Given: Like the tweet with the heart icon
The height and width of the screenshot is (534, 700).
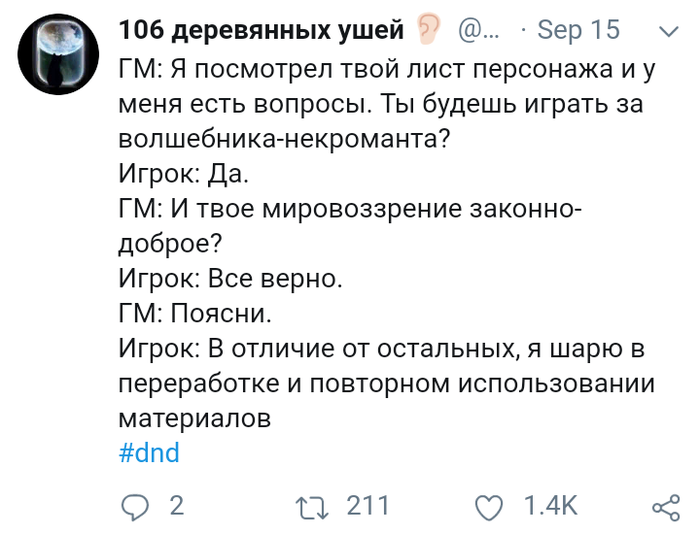Looking at the screenshot, I should [x=489, y=507].
